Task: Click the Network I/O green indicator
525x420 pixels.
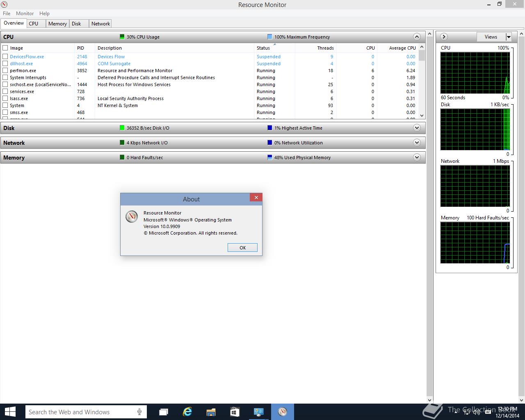Action: point(122,143)
